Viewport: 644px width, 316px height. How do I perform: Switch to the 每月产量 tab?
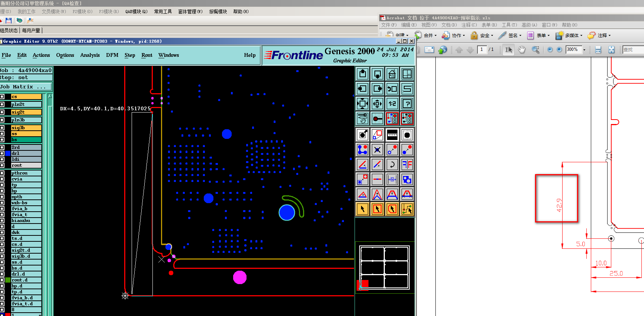31,30
